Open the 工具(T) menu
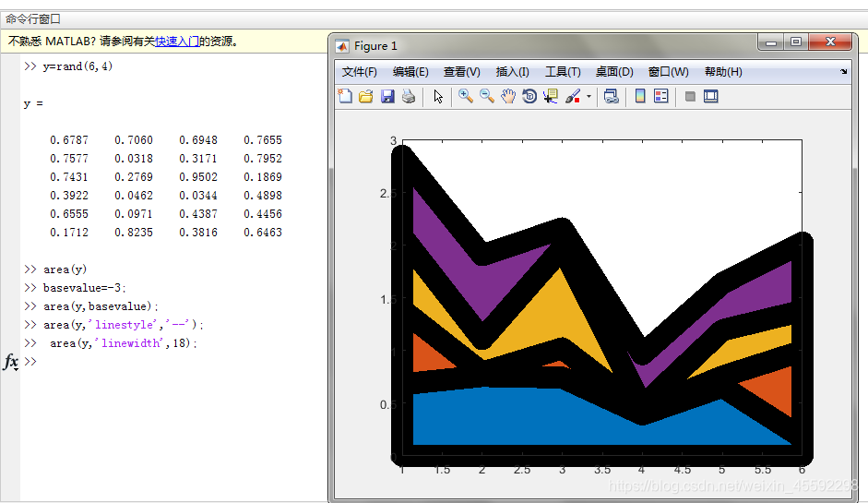The width and height of the screenshot is (868, 503). point(563,72)
